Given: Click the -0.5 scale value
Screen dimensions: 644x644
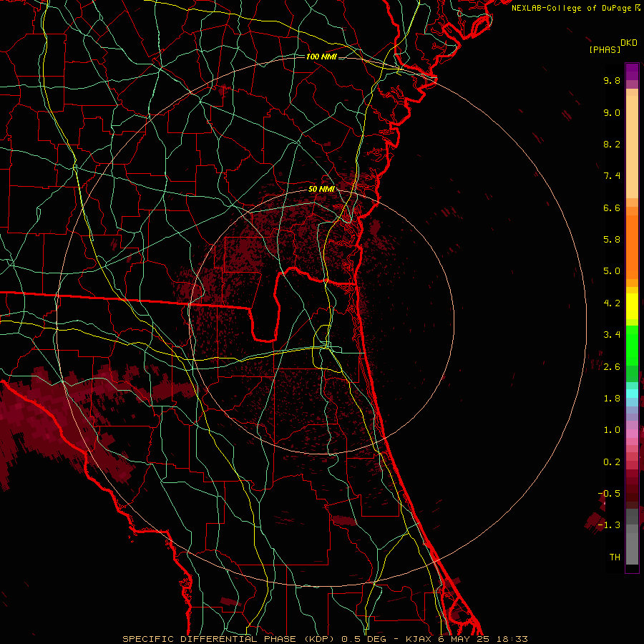Looking at the screenshot, I should (609, 494).
